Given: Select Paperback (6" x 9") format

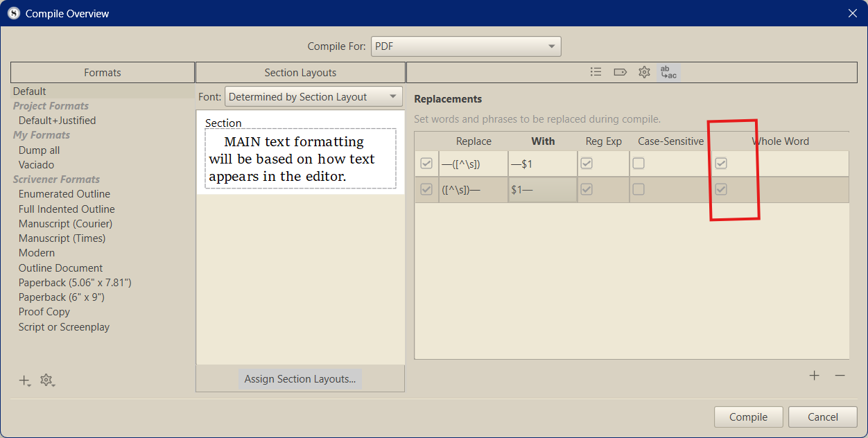Looking at the screenshot, I should tap(62, 297).
